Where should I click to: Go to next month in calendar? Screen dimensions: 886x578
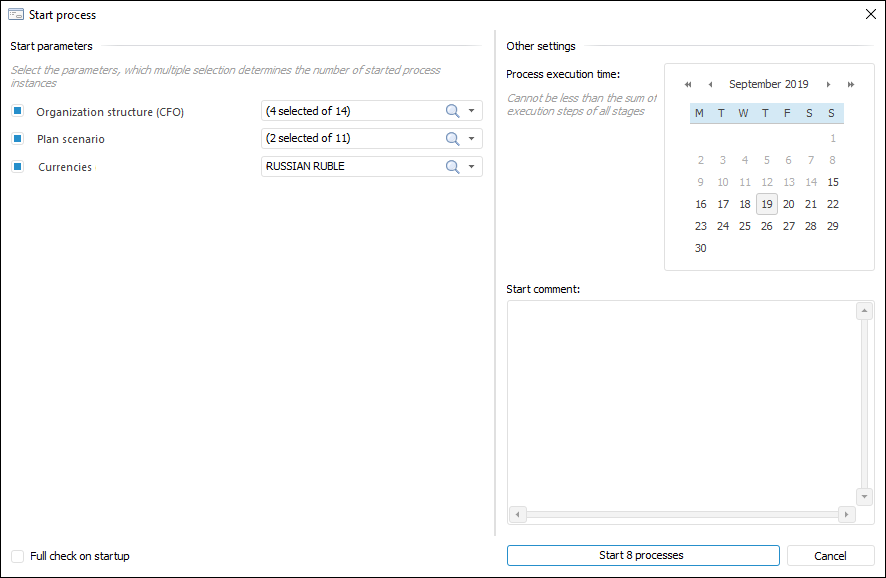pos(828,85)
